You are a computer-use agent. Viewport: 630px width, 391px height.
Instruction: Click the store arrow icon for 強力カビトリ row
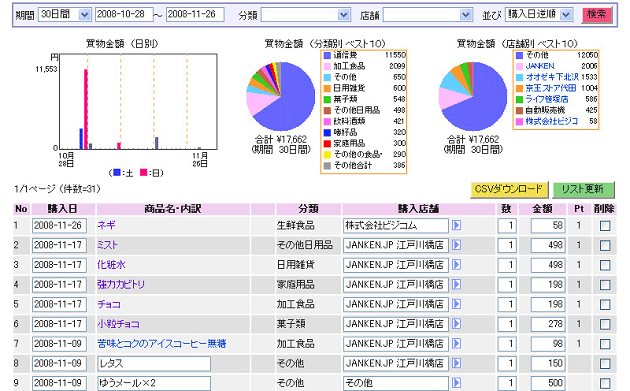456,285
